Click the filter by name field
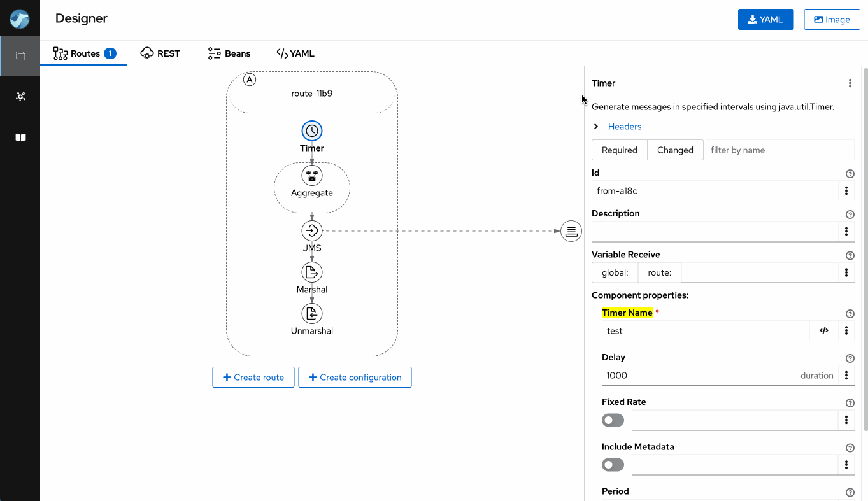This screenshot has width=868, height=501. tap(779, 150)
